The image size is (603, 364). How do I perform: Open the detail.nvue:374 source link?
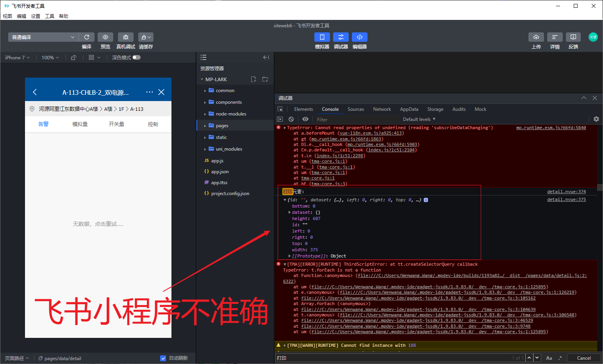(x=566, y=192)
